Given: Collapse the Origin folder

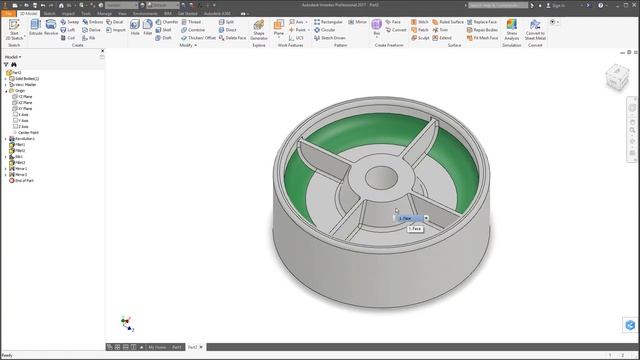Looking at the screenshot, I should (6, 91).
